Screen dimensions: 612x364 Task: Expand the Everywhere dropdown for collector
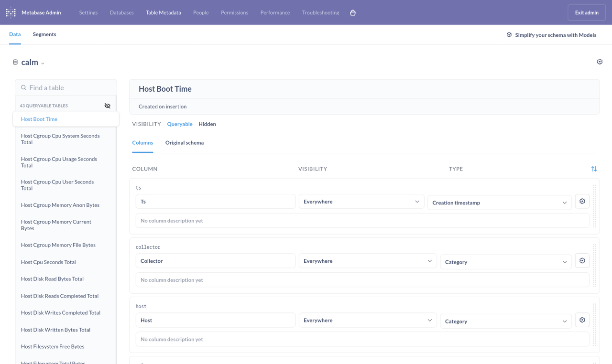(x=367, y=260)
